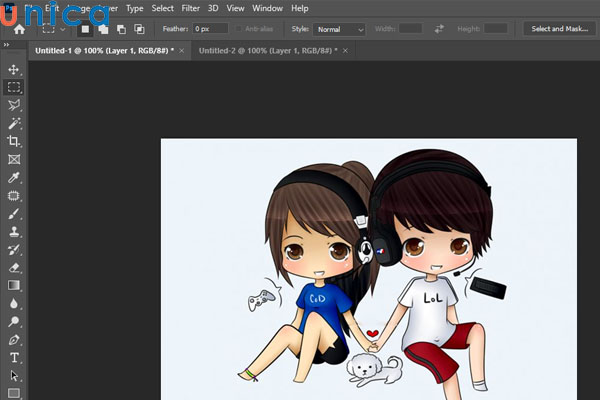Select the Horizontal Type tool
The image size is (600, 400).
(14, 357)
